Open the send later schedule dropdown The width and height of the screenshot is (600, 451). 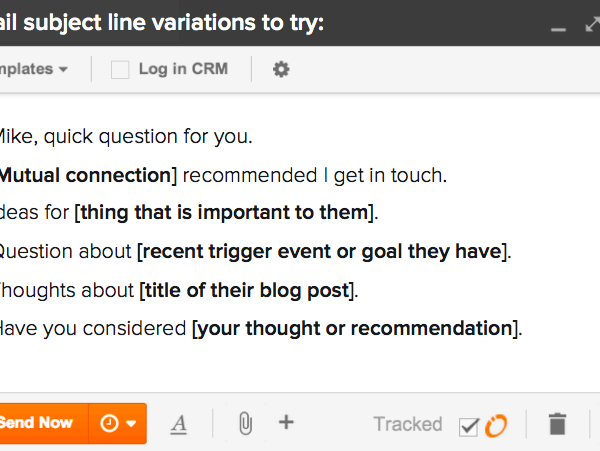point(118,423)
